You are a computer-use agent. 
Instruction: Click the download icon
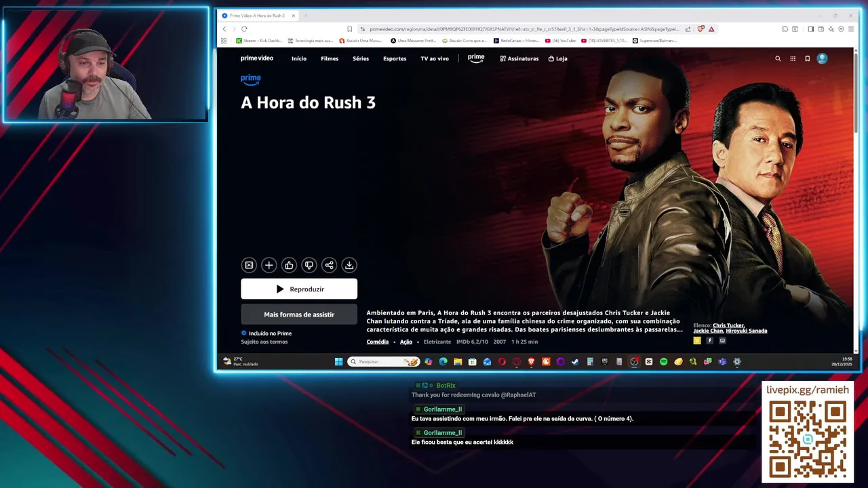click(x=349, y=265)
